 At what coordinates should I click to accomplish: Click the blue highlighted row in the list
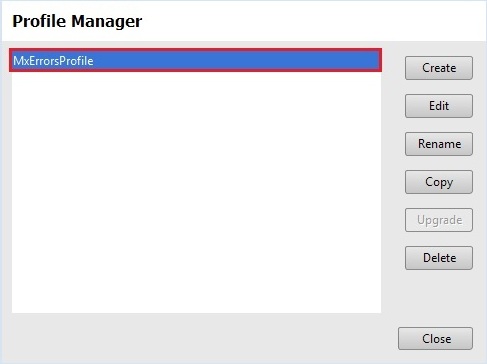pos(195,60)
